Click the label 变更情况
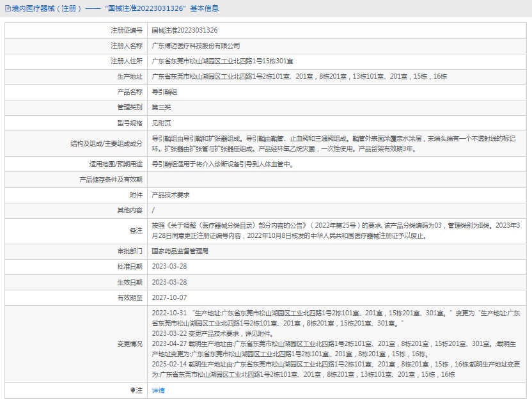The height and width of the screenshot is (401, 532). pyautogui.click(x=130, y=343)
